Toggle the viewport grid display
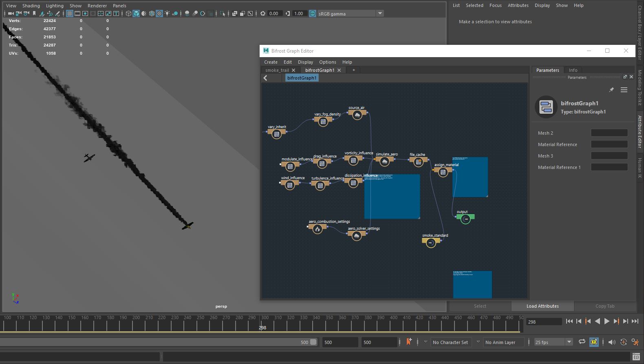644x364 pixels. [70, 13]
